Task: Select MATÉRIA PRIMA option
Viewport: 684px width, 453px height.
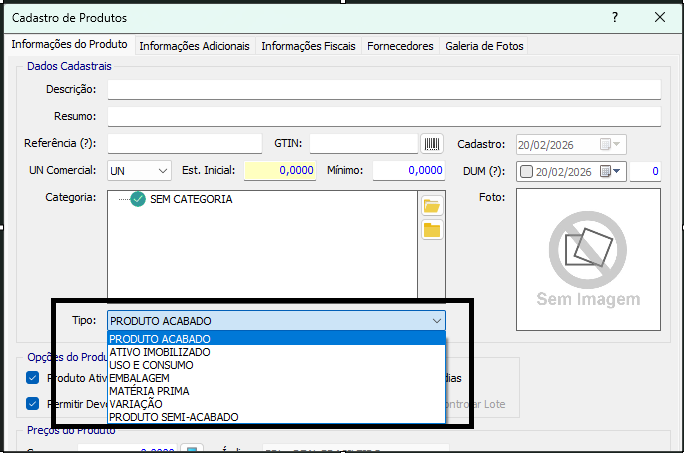Action: (277, 391)
